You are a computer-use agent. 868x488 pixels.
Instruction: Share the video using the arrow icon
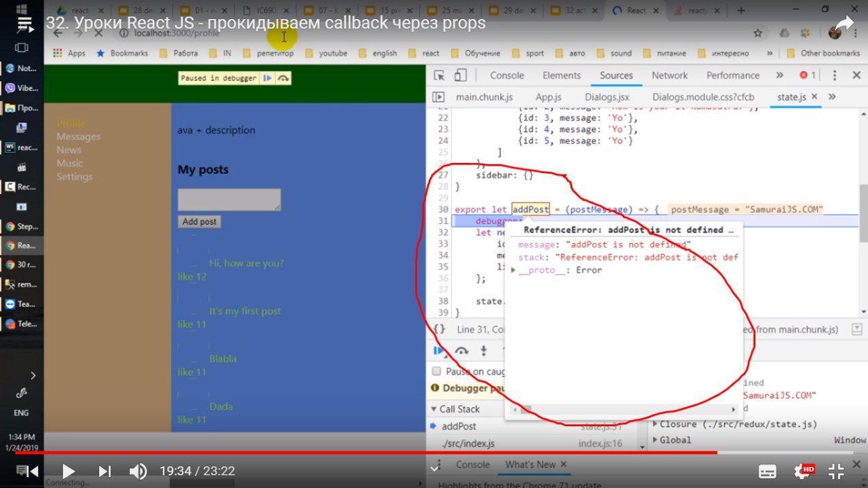(843, 25)
